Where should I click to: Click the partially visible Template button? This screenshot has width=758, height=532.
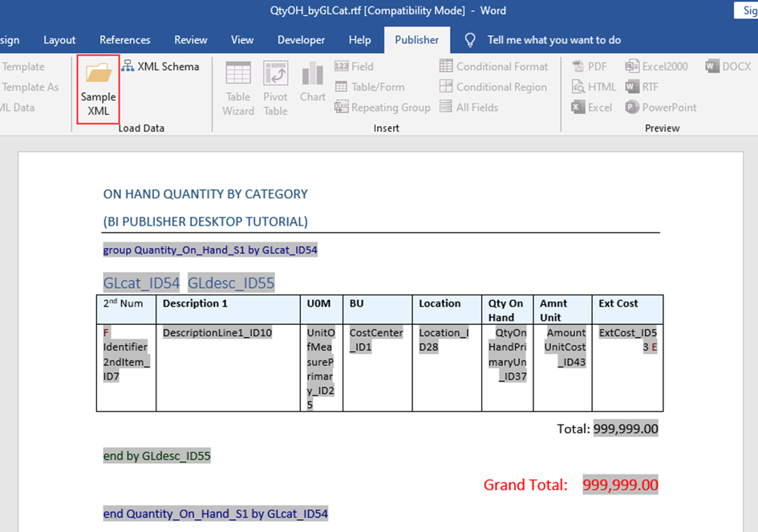point(22,67)
